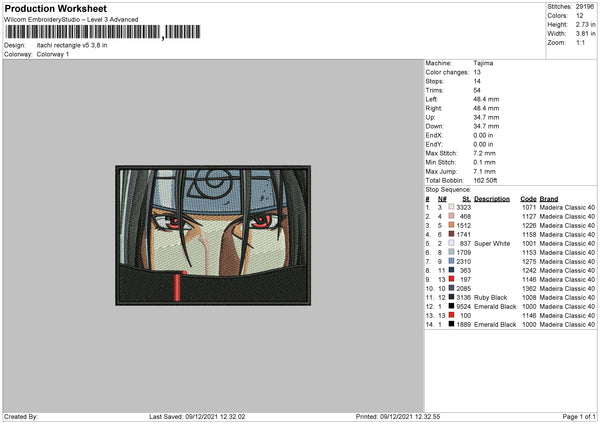
Task: Click 'Wilcom EmbroideryStudio – Level 3 Advanced' text
Action: 71,20
